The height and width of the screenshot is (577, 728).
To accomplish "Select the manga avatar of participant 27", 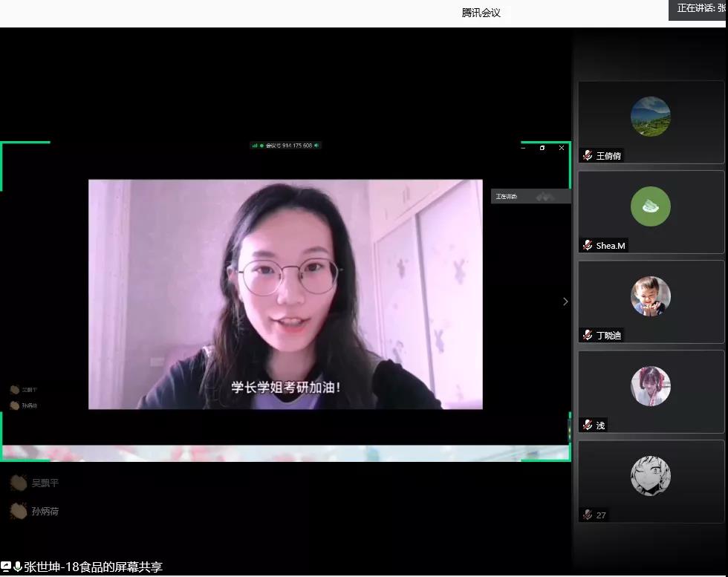I will tap(650, 476).
